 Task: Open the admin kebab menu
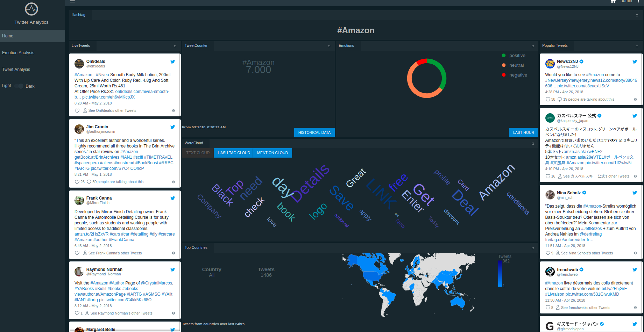638,1
